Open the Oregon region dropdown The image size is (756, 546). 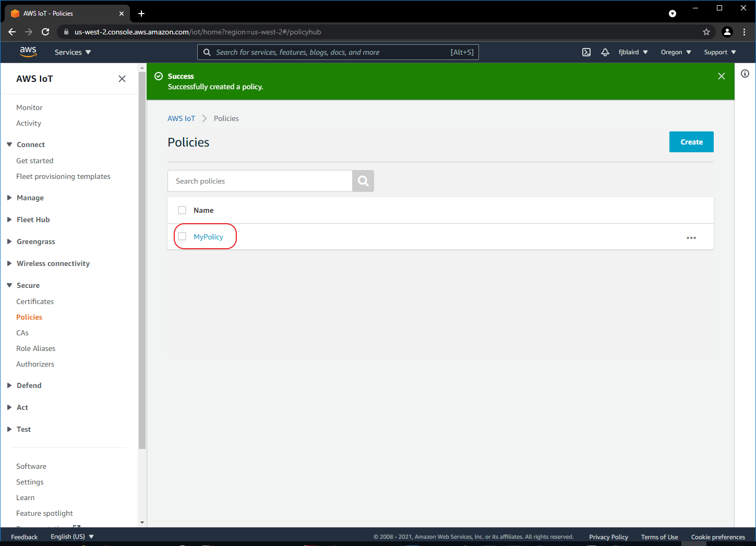pyautogui.click(x=676, y=52)
